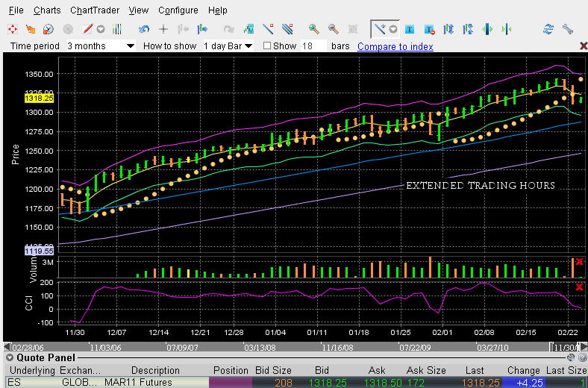Open the Help menu
This screenshot has height=388, width=588.
pos(218,10)
